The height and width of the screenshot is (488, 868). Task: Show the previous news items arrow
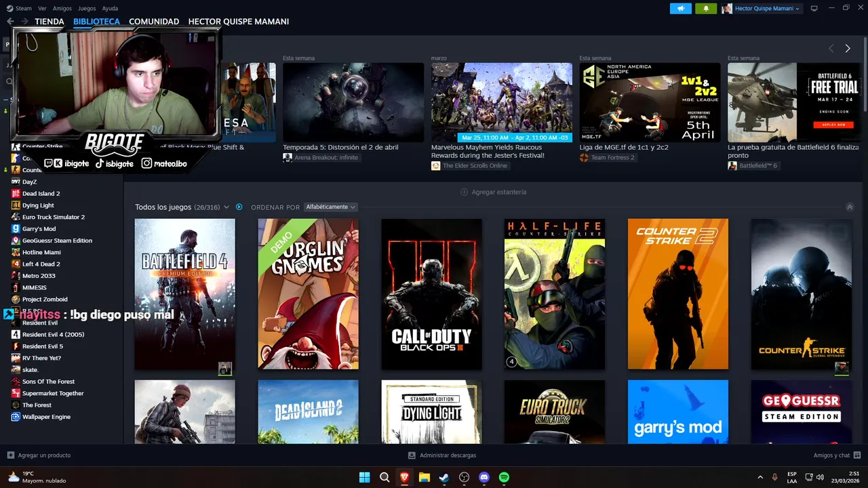pos(831,48)
